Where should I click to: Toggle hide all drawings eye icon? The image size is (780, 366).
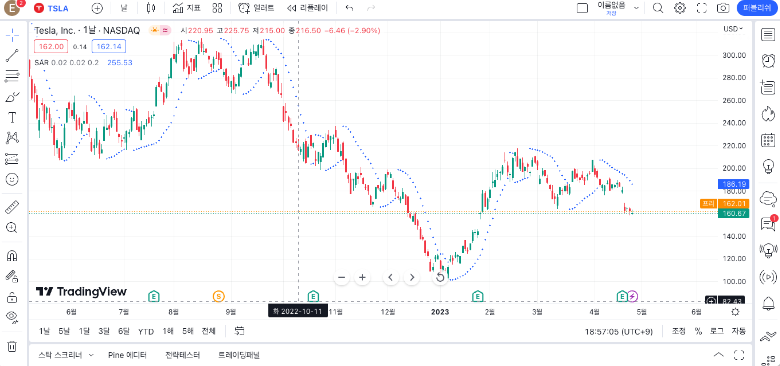[x=12, y=317]
